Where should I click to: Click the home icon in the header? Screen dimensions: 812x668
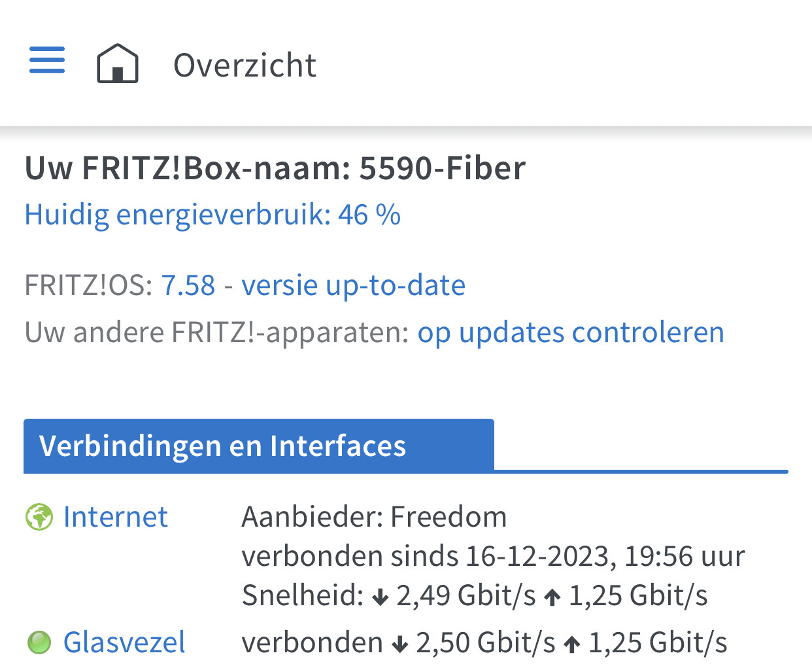pos(118,63)
